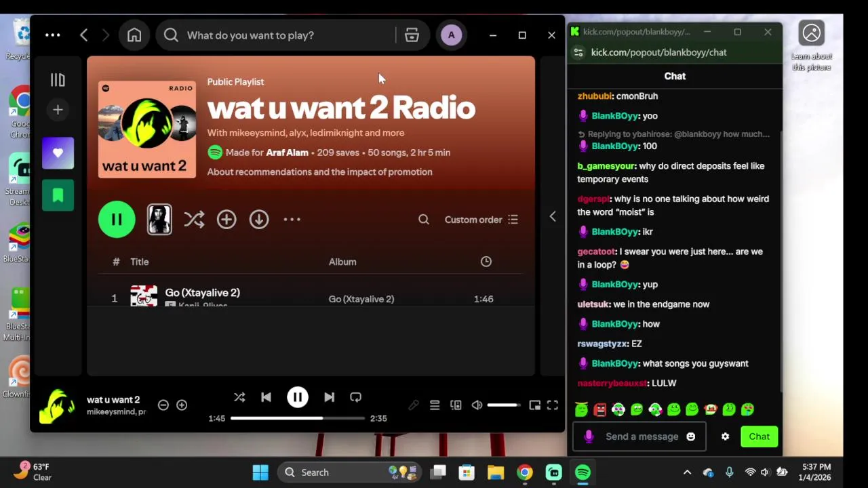
Task: Download the wat u want 2 Radio playlist
Action: [259, 220]
